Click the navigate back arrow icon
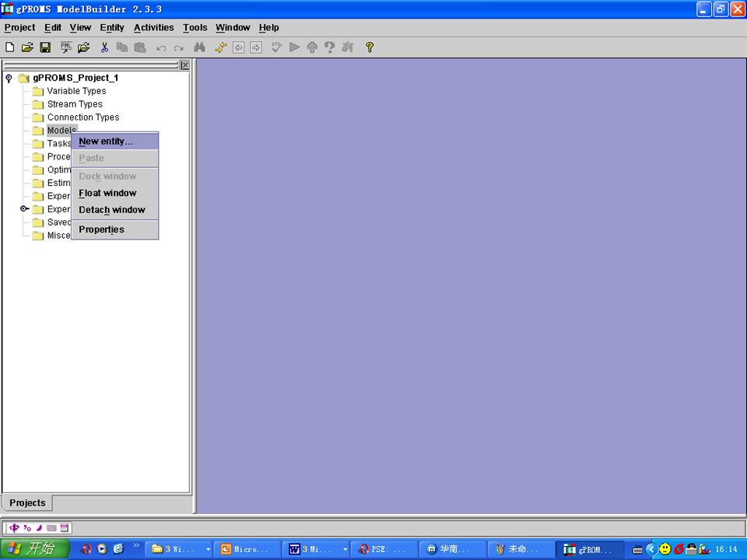 [239, 47]
